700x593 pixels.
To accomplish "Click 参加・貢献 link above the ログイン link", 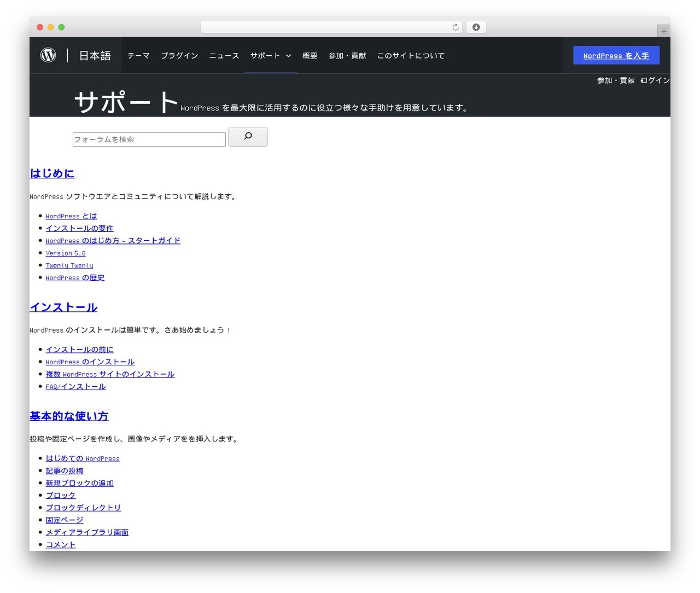I will click(616, 80).
